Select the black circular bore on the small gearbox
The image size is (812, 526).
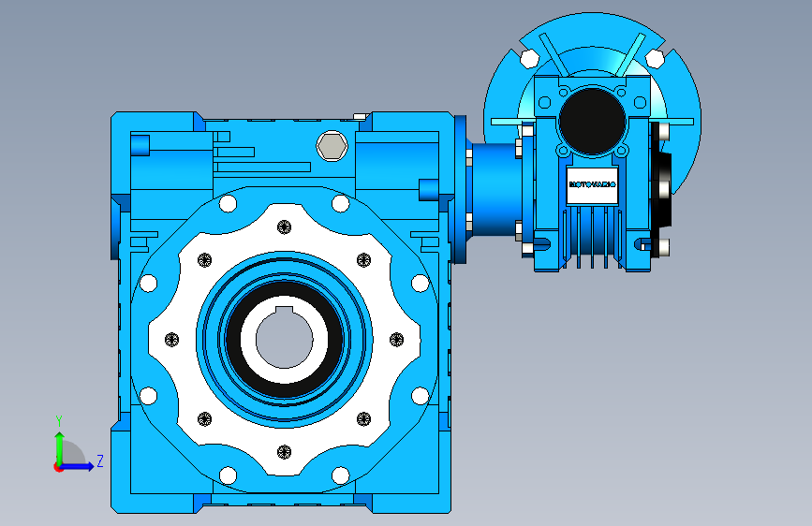[x=593, y=121]
